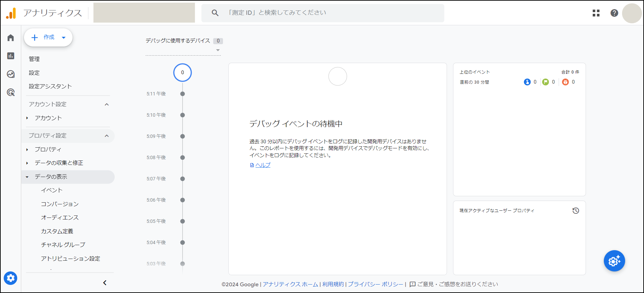The height and width of the screenshot is (293, 644).
Task: Select the 5:07 午後 timeline marker
Action: tap(183, 179)
